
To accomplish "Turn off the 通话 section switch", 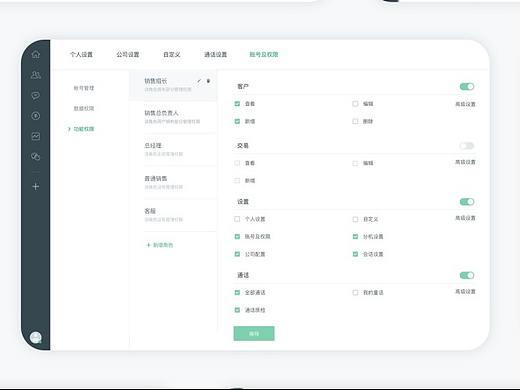I will pyautogui.click(x=467, y=275).
